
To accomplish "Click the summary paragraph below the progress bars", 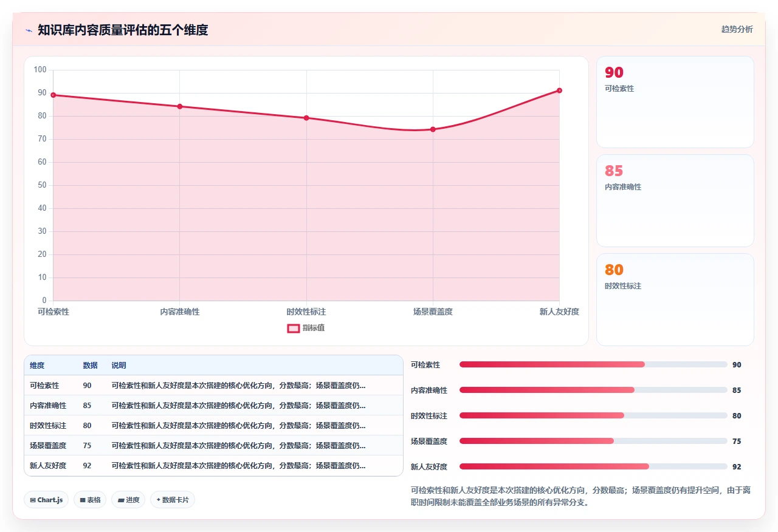I will pos(581,496).
